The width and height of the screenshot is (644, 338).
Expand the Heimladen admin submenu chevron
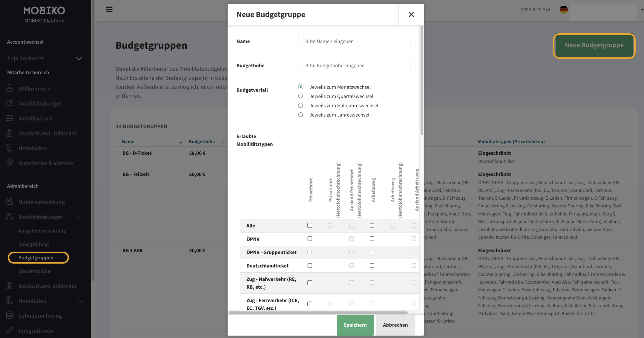point(80,301)
